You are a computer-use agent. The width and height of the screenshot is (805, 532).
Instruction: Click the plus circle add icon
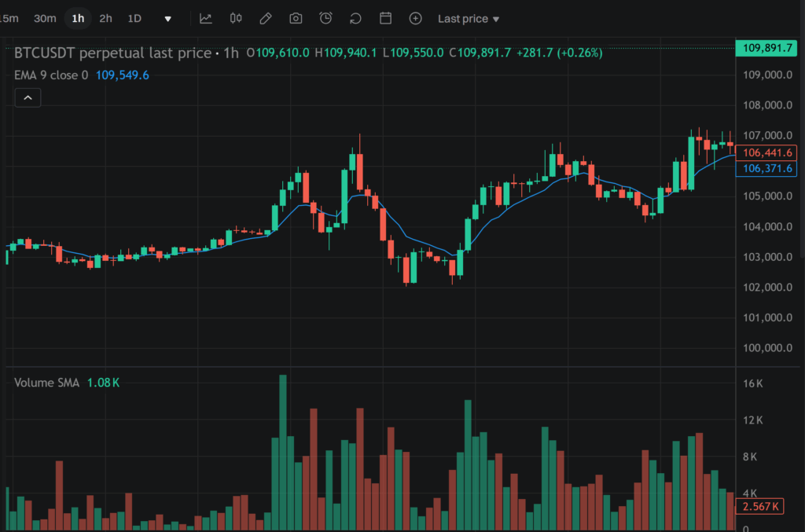tap(416, 18)
